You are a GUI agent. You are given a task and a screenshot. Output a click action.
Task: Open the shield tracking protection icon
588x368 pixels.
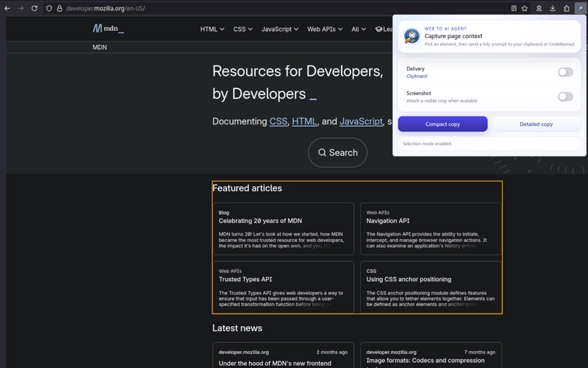(x=49, y=8)
